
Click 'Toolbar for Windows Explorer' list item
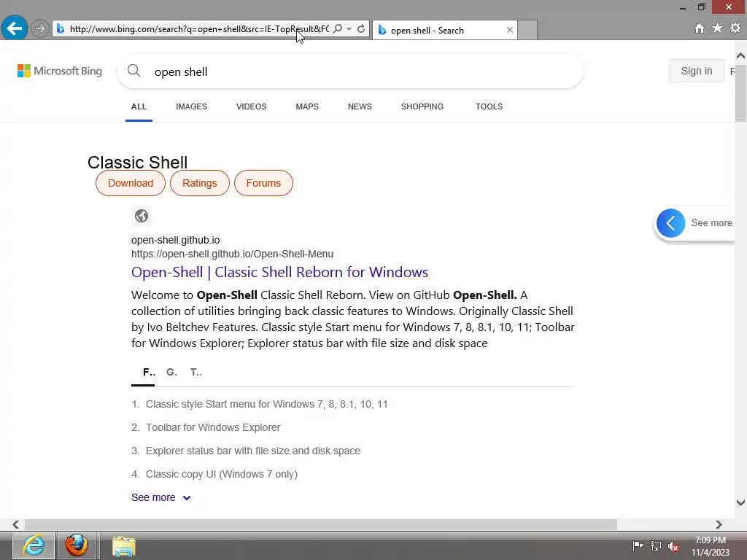(213, 427)
